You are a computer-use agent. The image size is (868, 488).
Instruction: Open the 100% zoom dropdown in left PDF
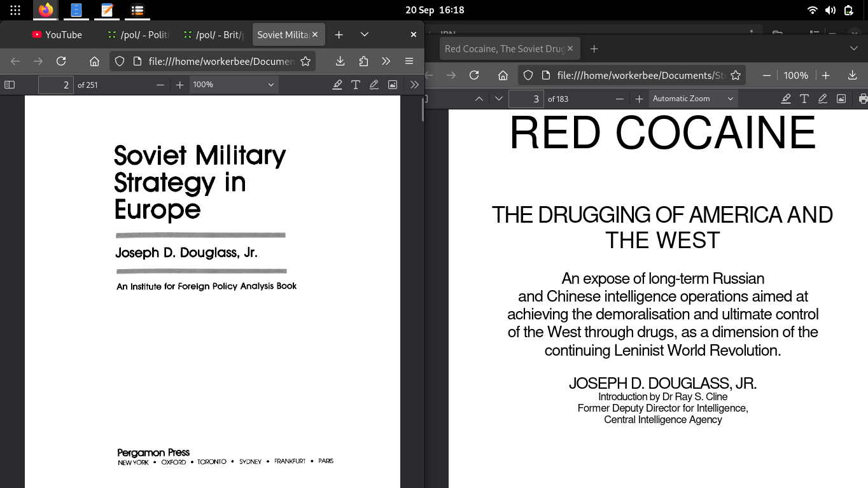(234, 85)
